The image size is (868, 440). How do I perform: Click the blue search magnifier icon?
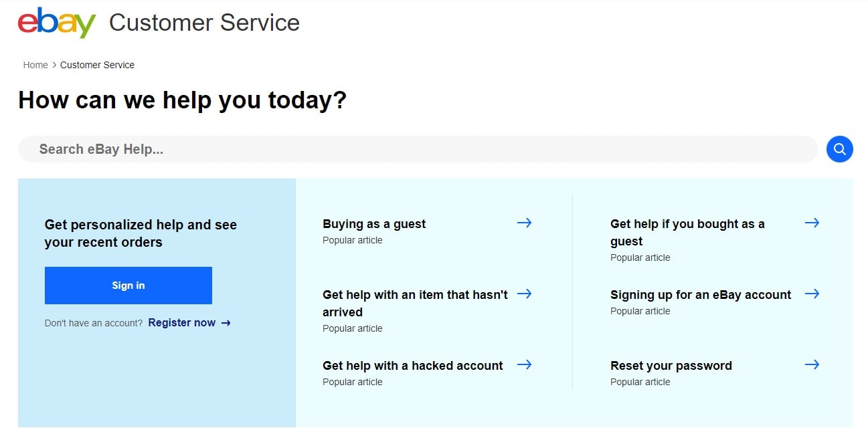coord(840,149)
